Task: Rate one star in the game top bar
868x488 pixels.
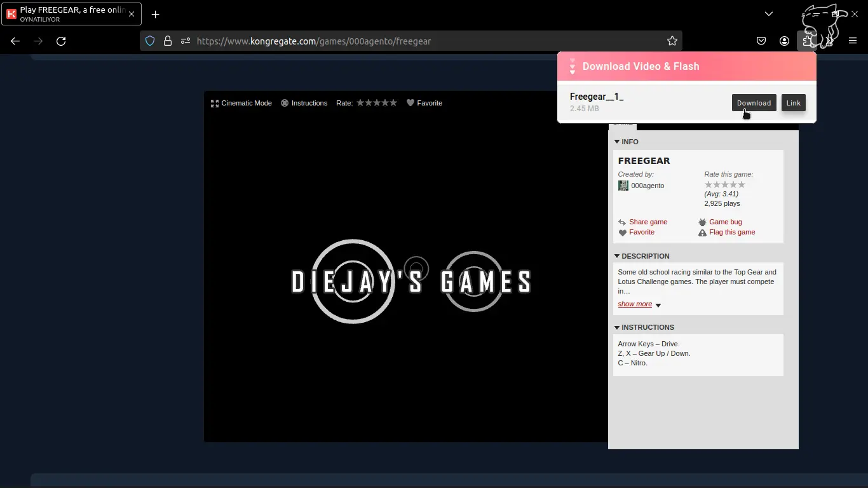Action: pyautogui.click(x=360, y=102)
